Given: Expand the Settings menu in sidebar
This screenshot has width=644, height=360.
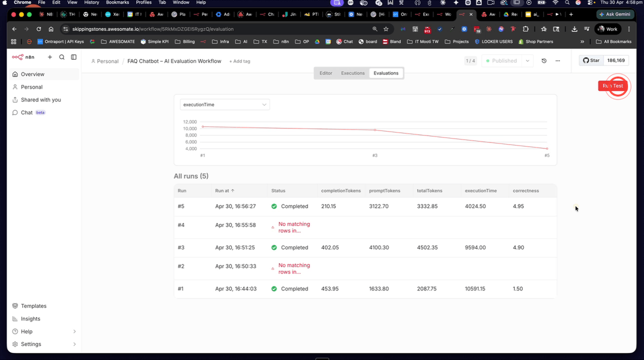Looking at the screenshot, I should (x=45, y=344).
